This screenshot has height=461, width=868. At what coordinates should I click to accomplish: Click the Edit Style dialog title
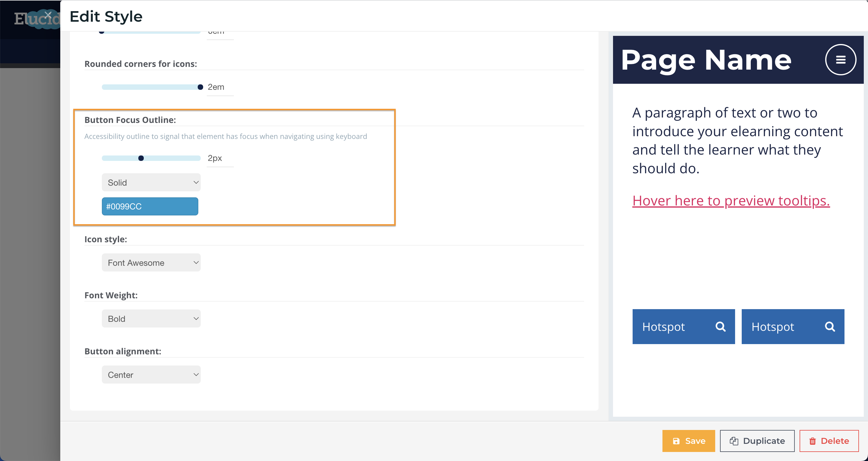tap(106, 16)
